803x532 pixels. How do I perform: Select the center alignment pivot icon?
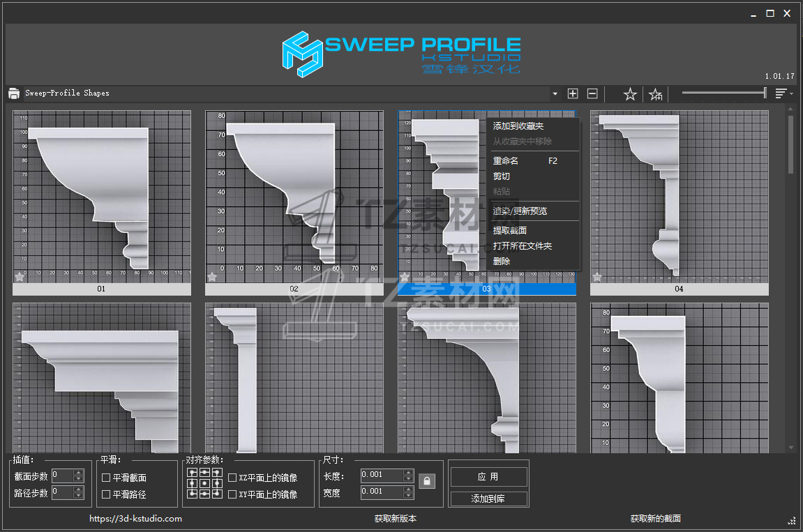[204, 483]
